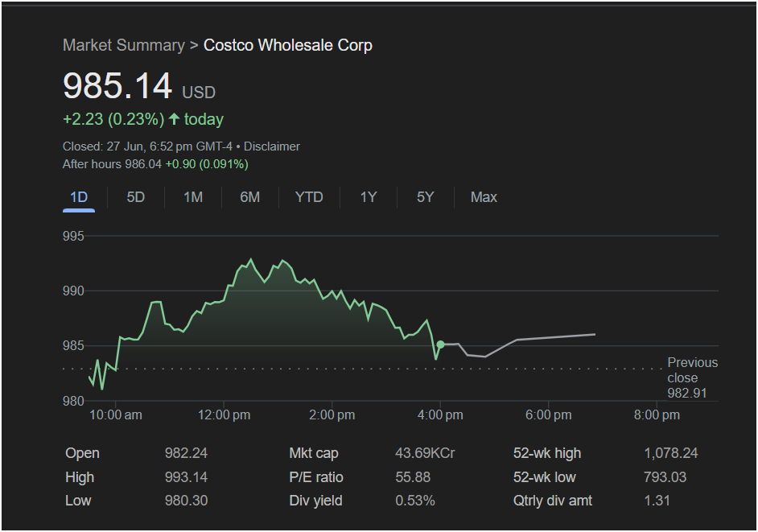The width and height of the screenshot is (758, 532).
Task: Click the Costco Wholesale Corp title
Action: 288,45
